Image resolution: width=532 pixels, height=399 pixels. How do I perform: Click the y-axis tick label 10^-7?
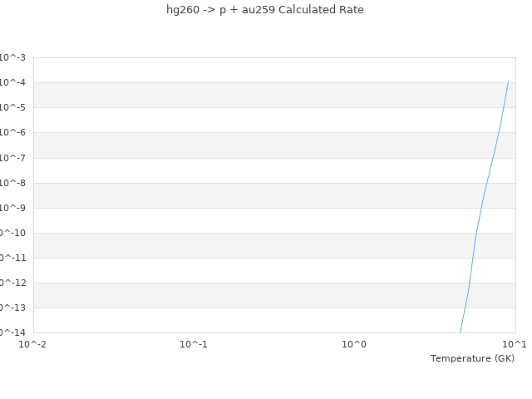coord(13,158)
